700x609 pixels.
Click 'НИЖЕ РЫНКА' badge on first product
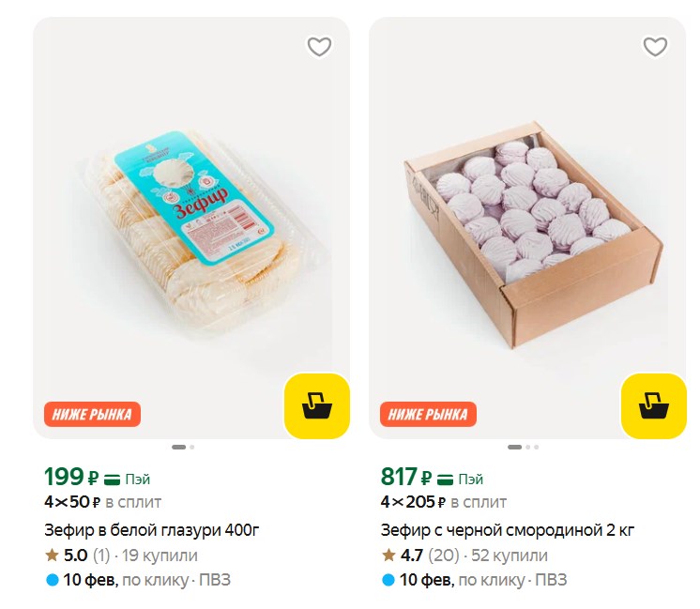pos(92,414)
